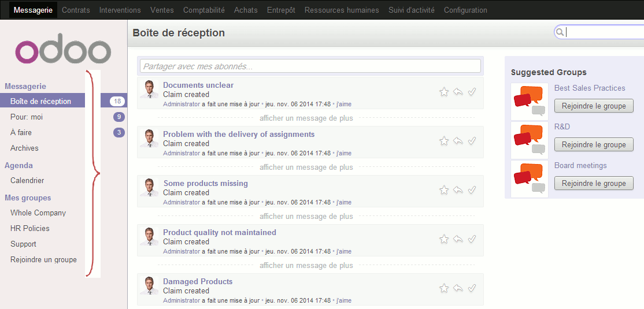Click Administrator avatar on Some products missing
The image size is (644, 309).
[149, 187]
